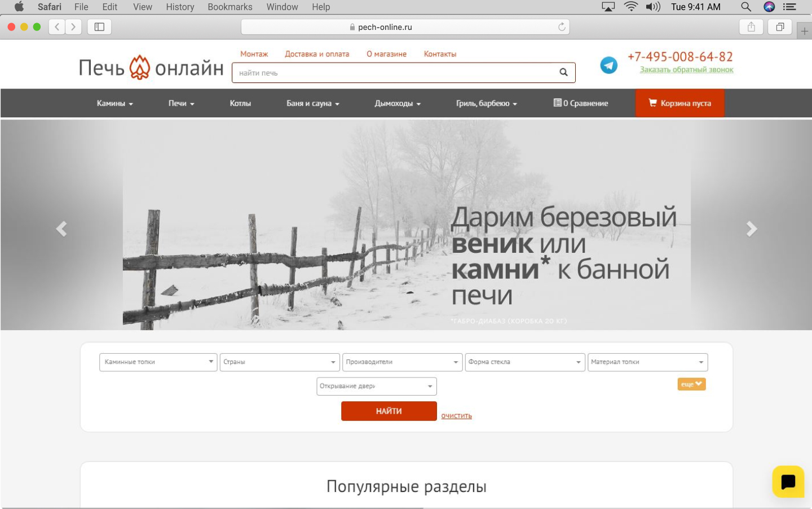Open the Баня и сауна menu
812x509 pixels.
(312, 103)
